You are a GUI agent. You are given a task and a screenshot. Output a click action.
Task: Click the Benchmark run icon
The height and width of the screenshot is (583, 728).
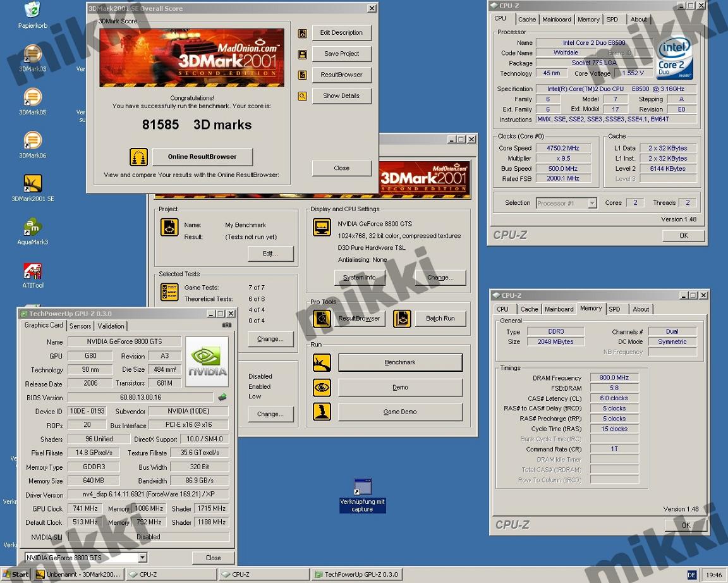point(322,363)
